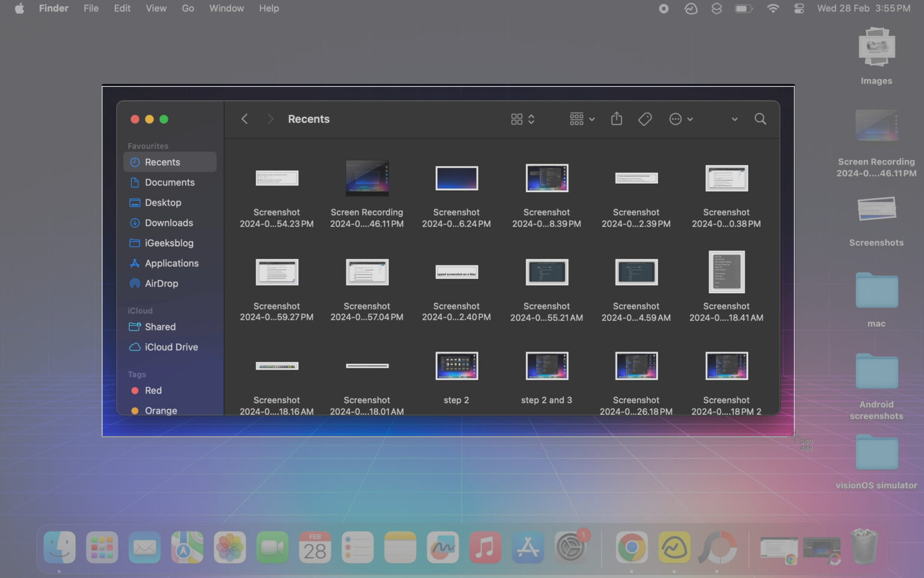Open the Group By dropdown chevron
The width and height of the screenshot is (924, 578).
[x=591, y=119]
